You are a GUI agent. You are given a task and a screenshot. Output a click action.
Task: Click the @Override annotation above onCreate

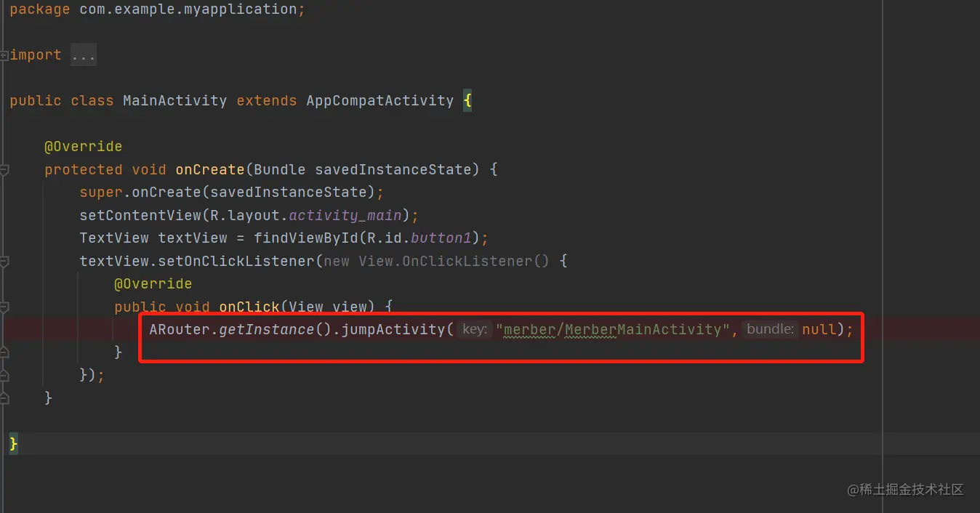point(83,147)
